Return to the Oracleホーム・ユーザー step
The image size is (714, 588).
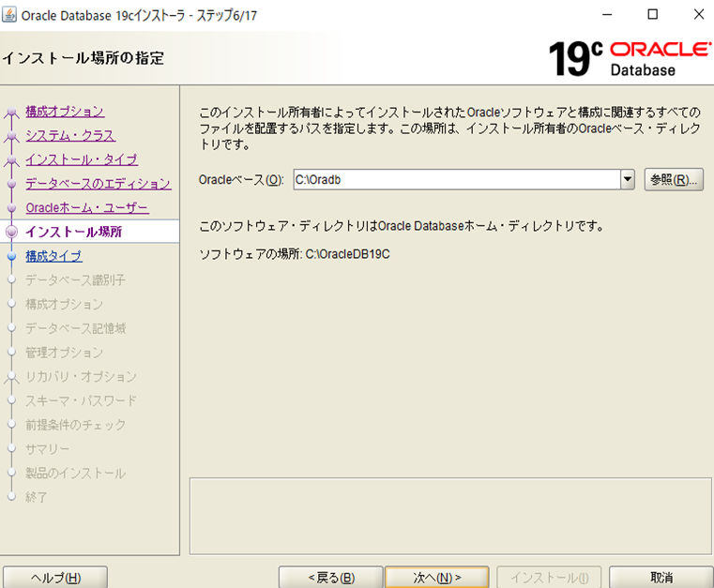pos(87,207)
